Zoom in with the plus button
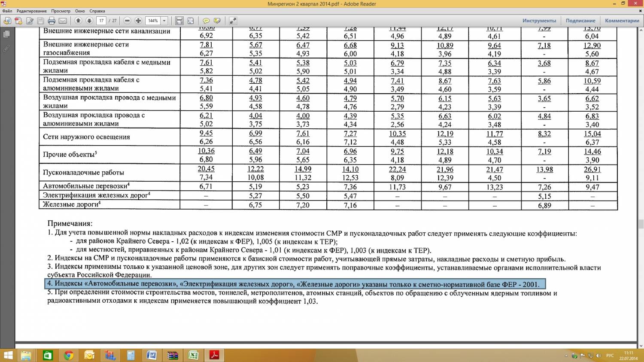Screen dimensions: 644x362 coord(138,21)
